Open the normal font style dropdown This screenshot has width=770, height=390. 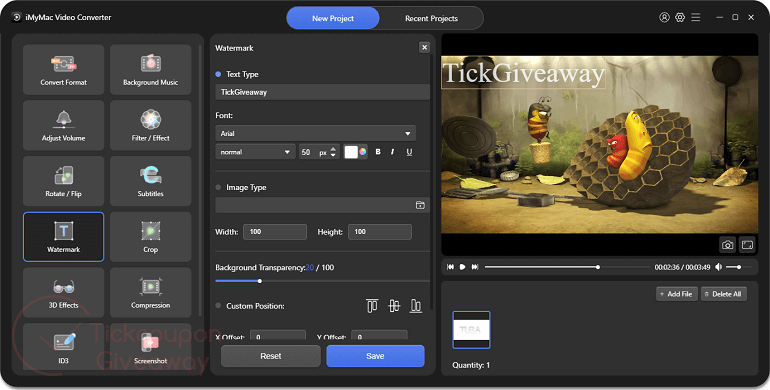pos(255,152)
